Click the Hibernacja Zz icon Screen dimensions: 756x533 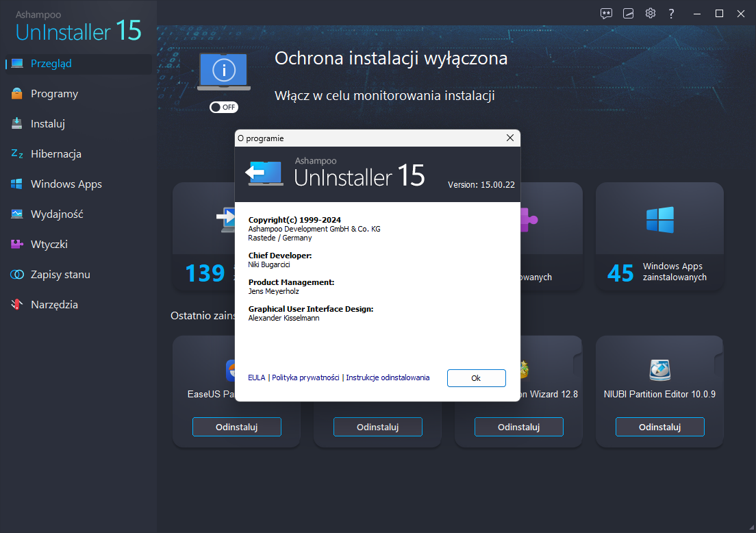click(x=17, y=154)
